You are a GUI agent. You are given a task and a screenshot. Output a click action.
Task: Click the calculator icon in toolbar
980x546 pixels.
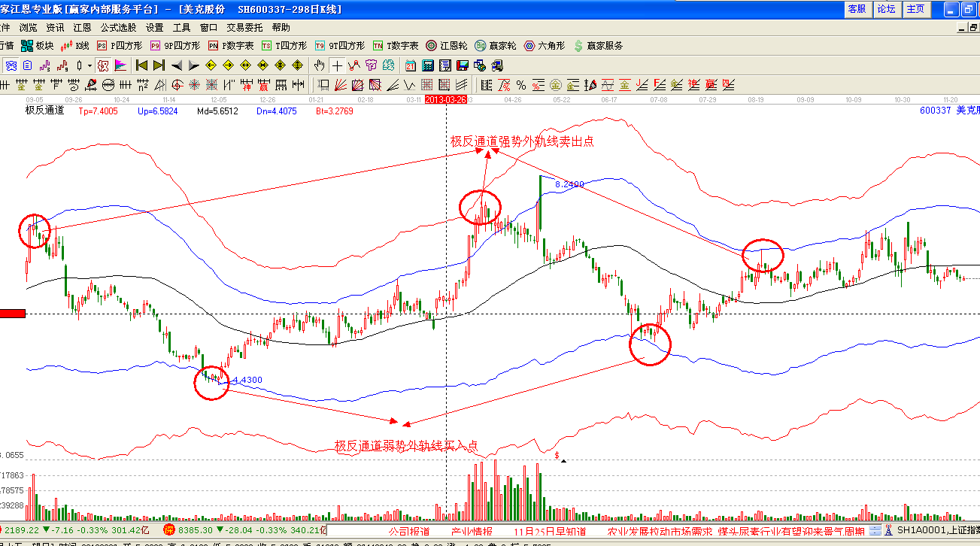coord(427,65)
